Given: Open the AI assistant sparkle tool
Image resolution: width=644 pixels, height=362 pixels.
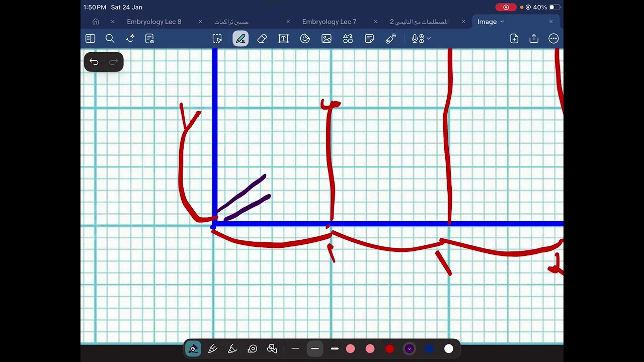Looking at the screenshot, I should pyautogui.click(x=130, y=39).
